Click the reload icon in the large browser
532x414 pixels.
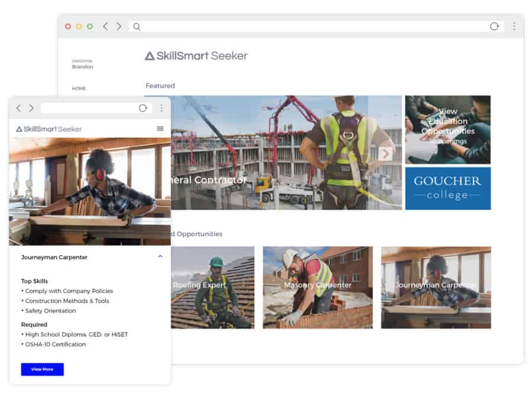click(494, 27)
